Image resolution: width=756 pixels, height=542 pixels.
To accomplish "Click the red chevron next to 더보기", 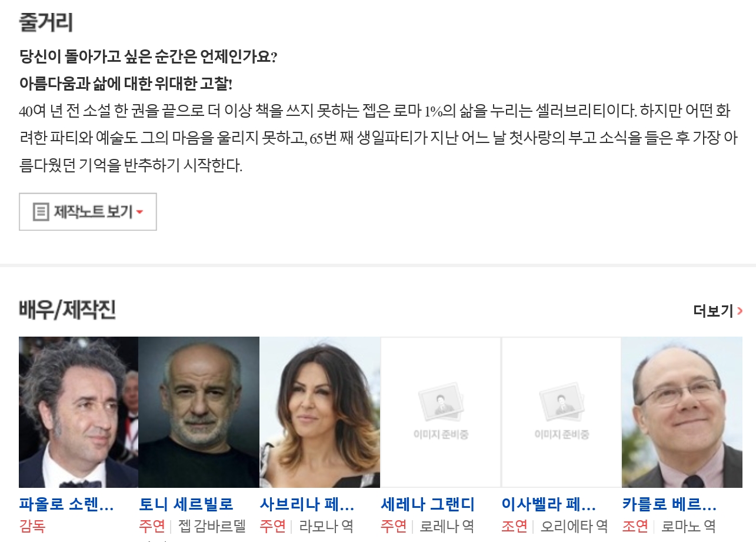I will pyautogui.click(x=740, y=311).
